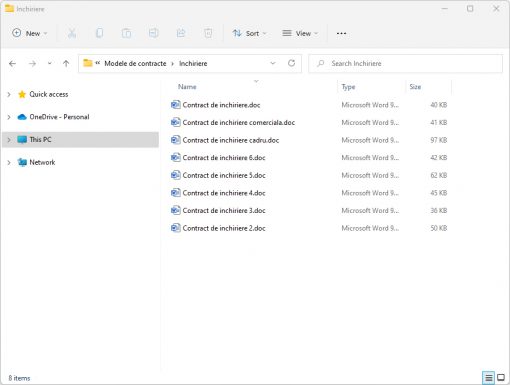
Task: Refresh the folder with the reload icon
Action: click(x=291, y=63)
